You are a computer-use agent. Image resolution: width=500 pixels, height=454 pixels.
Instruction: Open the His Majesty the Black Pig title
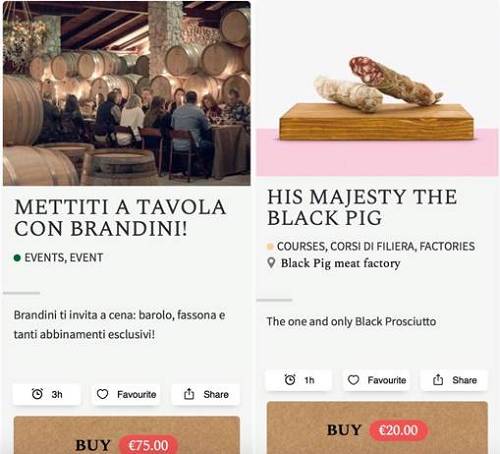[x=362, y=207]
